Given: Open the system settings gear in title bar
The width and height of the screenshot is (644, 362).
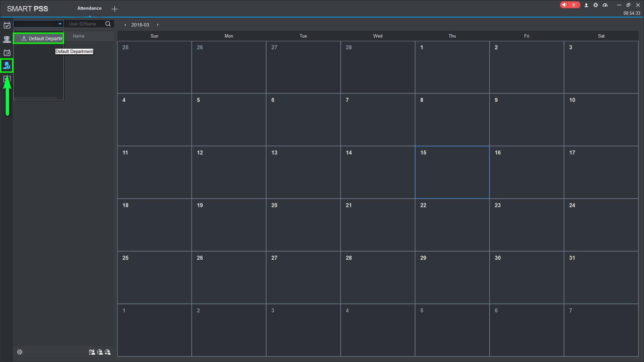Looking at the screenshot, I should [x=596, y=5].
